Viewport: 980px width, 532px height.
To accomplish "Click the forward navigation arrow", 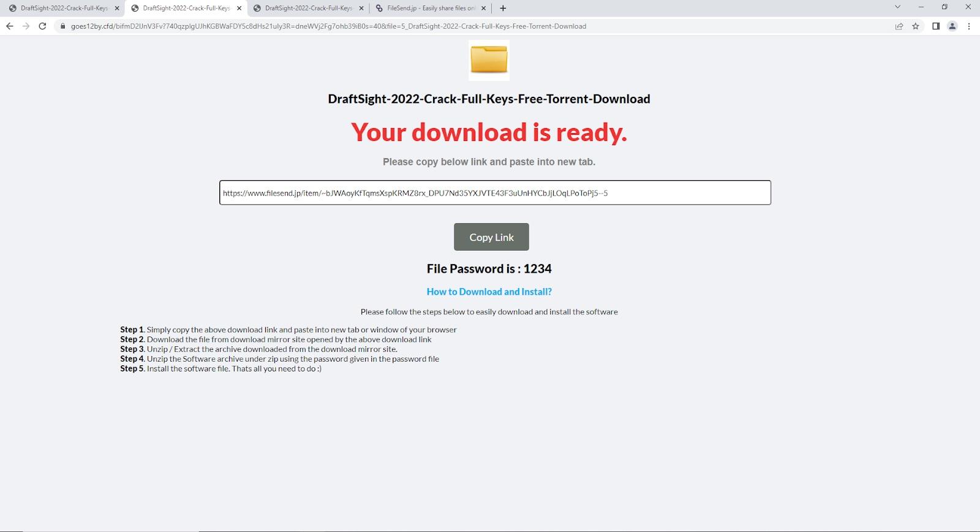I will pos(26,26).
